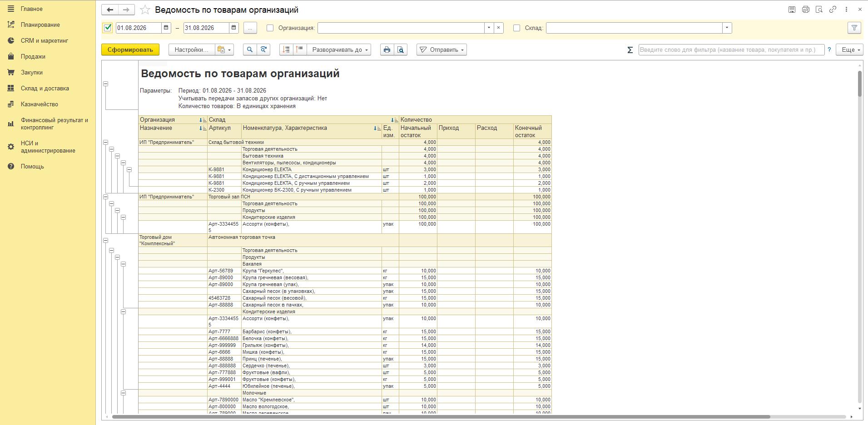Open the report variants folder icon menu
Image resolution: width=868 pixels, height=425 pixels.
tap(224, 49)
